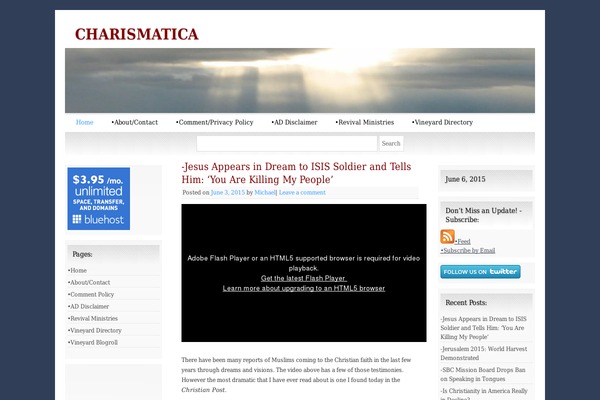Click the Search button

coord(391,144)
